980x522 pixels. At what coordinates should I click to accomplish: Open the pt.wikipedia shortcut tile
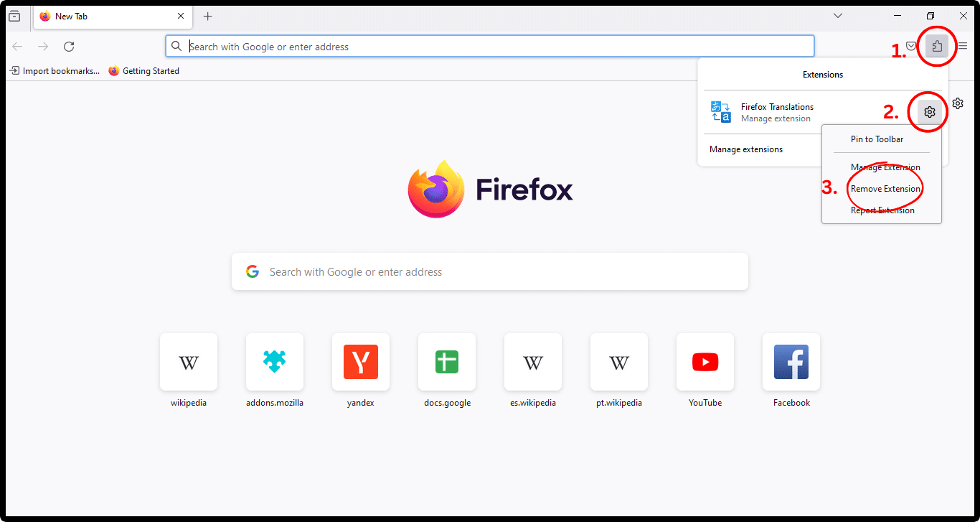(619, 362)
